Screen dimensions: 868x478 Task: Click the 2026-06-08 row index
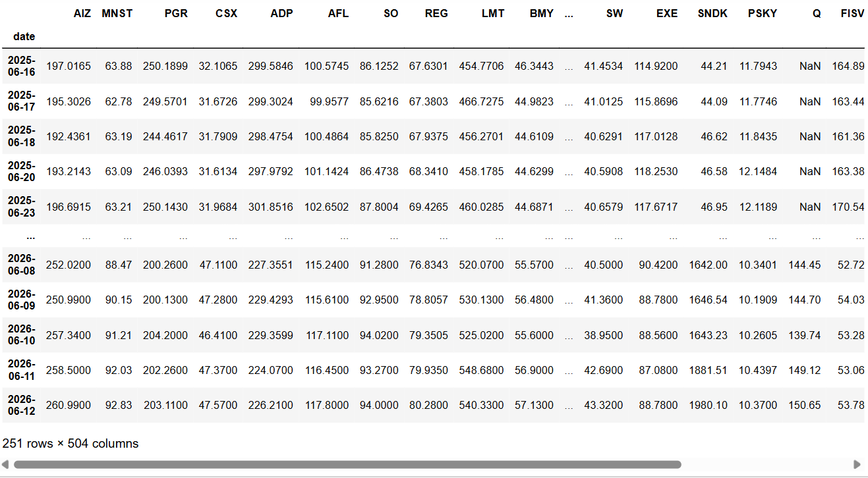point(22,265)
